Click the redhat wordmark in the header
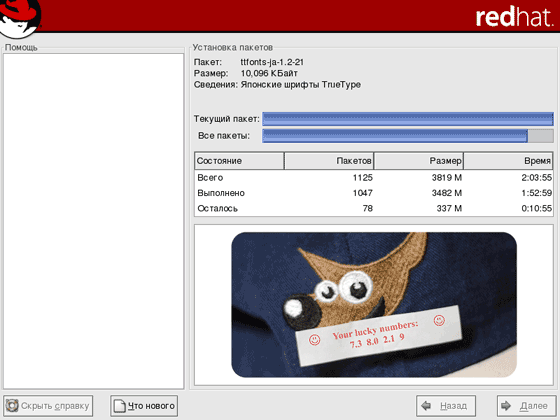560x420 pixels. [x=514, y=17]
